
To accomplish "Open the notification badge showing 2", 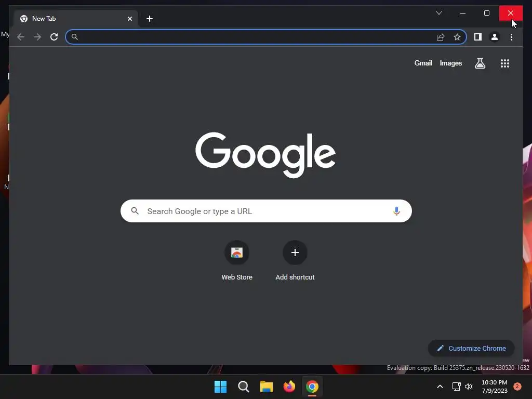I will point(517,387).
